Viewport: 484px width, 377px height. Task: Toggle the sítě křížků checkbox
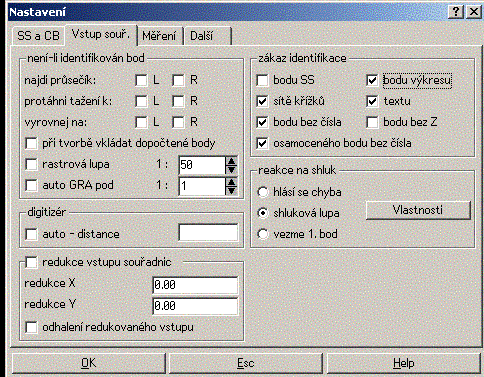click(x=262, y=101)
